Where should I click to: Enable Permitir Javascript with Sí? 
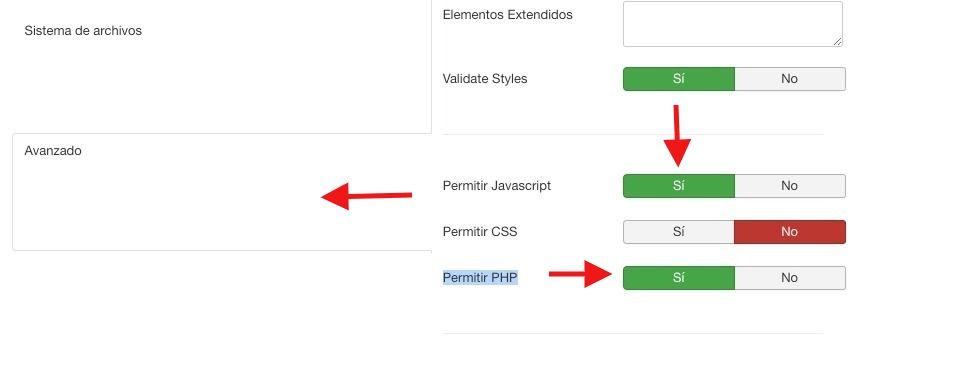[x=679, y=186]
